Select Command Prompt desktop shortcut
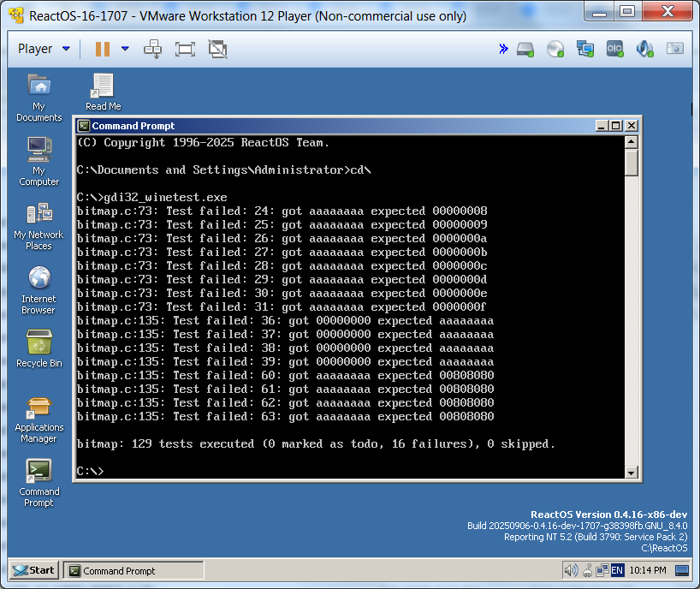This screenshot has height=589, width=700. tap(39, 484)
